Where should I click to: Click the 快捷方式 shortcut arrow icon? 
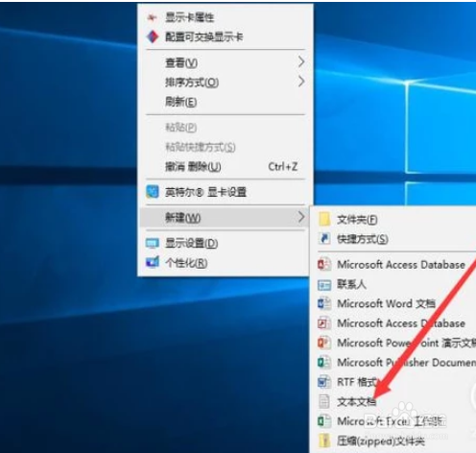324,239
